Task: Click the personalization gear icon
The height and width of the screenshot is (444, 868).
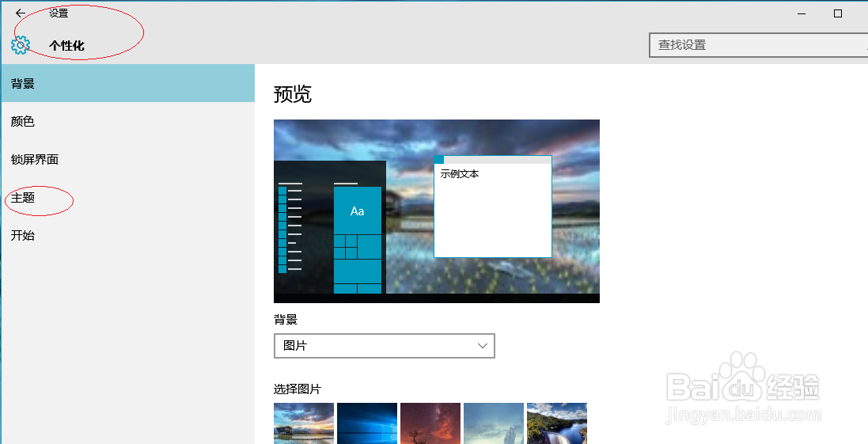Action: click(20, 45)
